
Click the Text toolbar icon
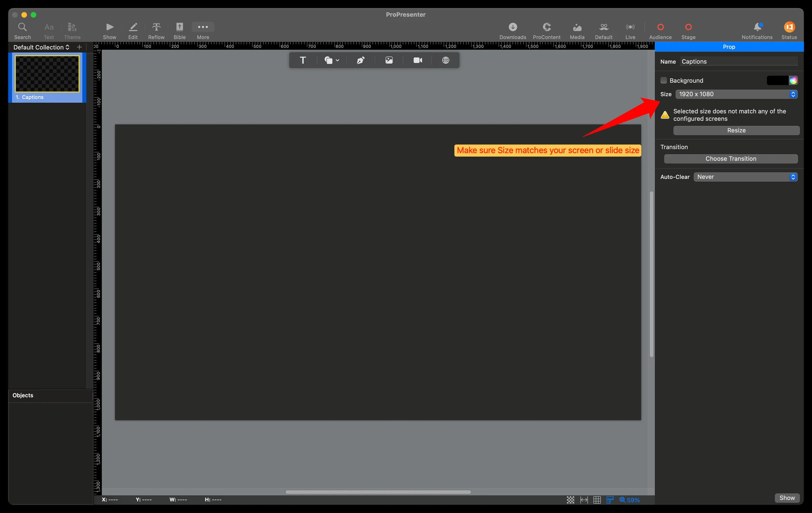(49, 30)
